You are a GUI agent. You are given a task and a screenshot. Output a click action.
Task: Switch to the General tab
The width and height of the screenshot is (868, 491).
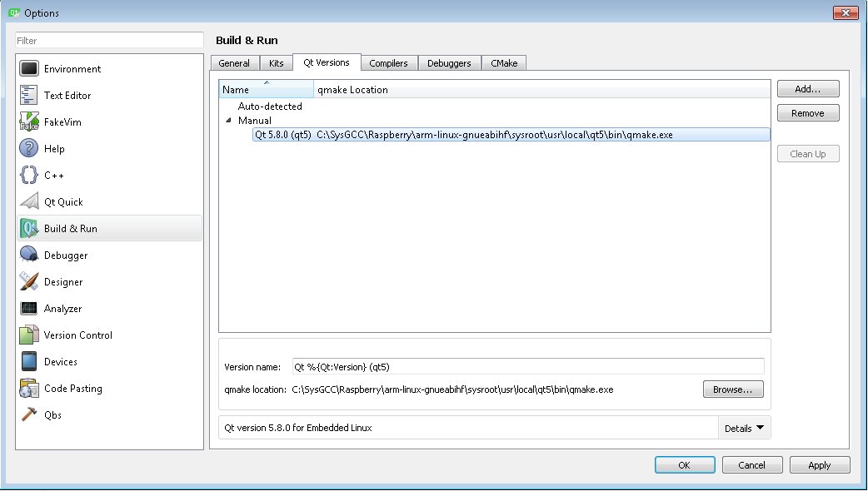pyautogui.click(x=234, y=63)
